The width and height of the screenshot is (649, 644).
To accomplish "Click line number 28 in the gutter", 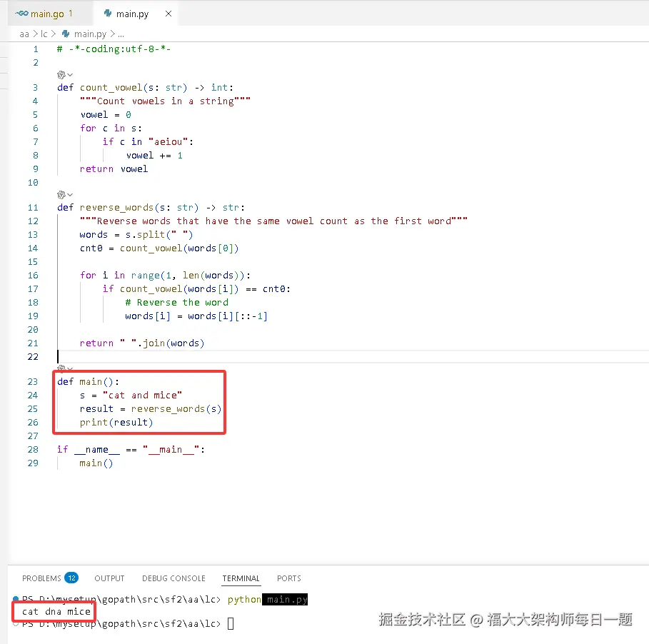I will click(x=33, y=450).
